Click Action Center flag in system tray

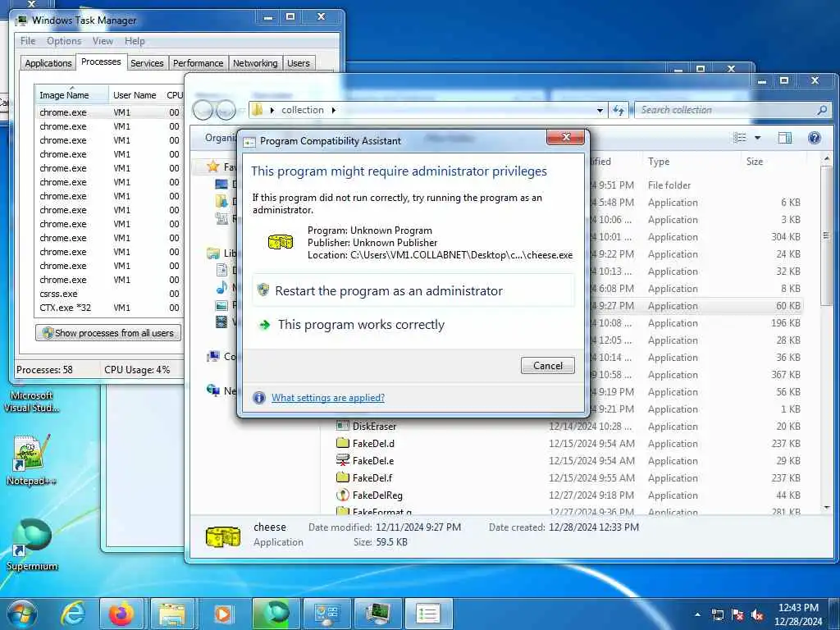click(x=737, y=614)
